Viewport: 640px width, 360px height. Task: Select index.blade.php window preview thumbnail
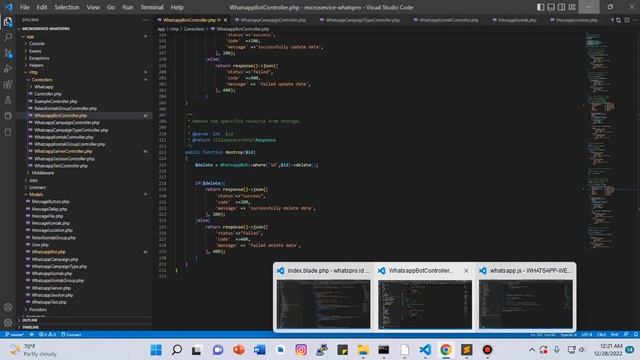[x=323, y=304]
